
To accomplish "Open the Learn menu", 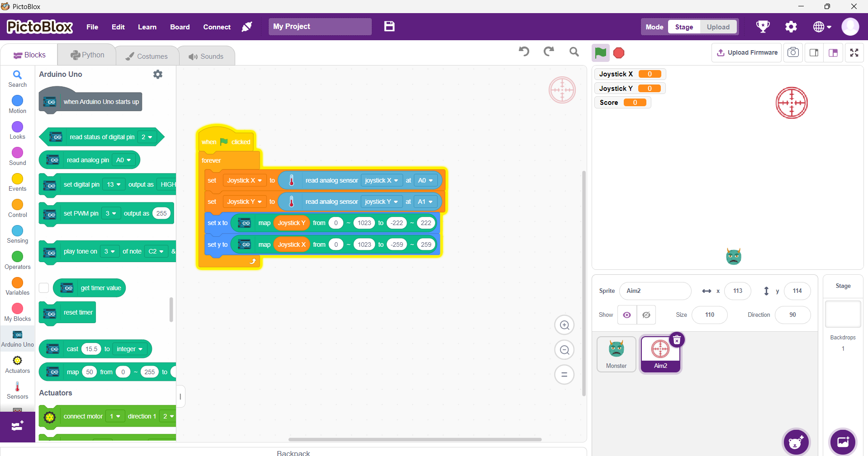I will tap(147, 27).
